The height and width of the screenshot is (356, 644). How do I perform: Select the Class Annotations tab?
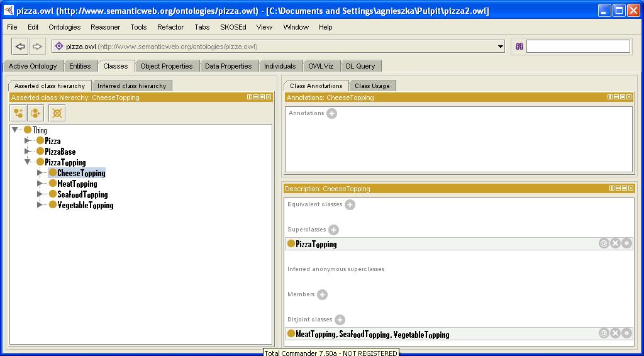(316, 86)
